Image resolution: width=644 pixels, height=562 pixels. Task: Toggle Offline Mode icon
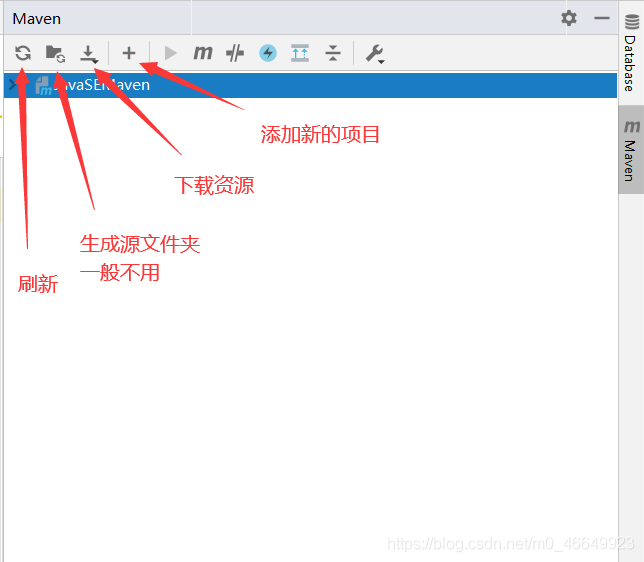pyautogui.click(x=235, y=53)
